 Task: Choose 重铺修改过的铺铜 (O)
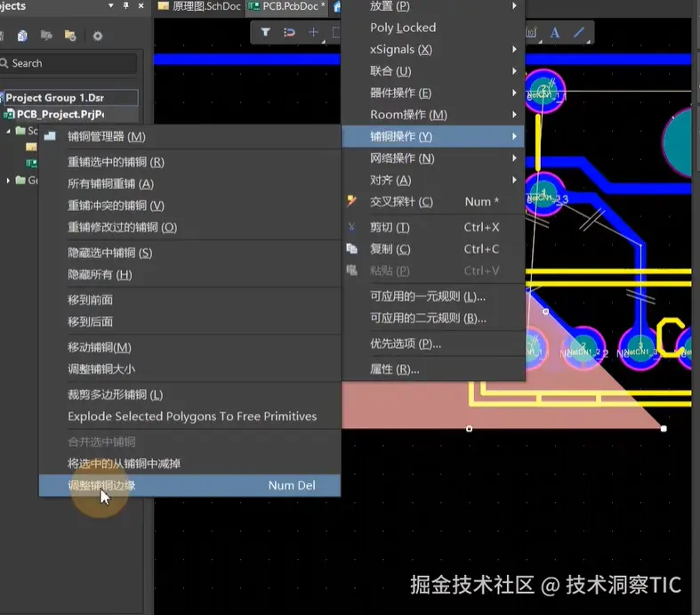point(189,227)
